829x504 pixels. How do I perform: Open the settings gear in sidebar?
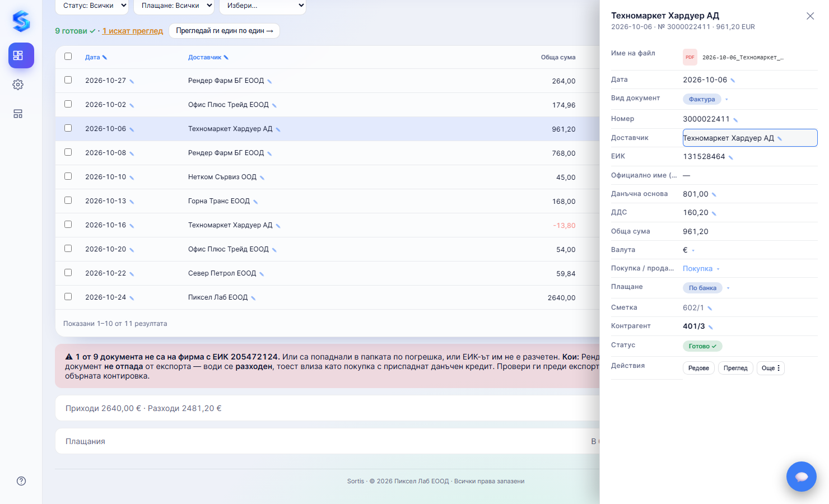18,85
